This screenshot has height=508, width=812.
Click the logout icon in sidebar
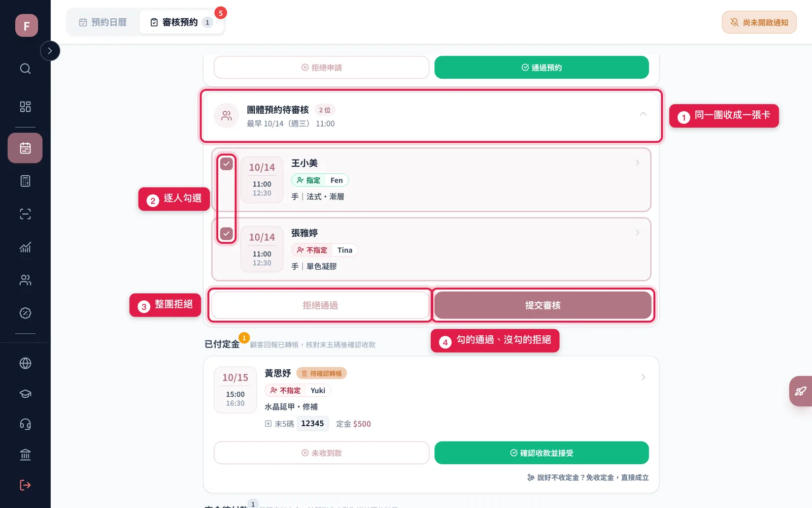25,485
